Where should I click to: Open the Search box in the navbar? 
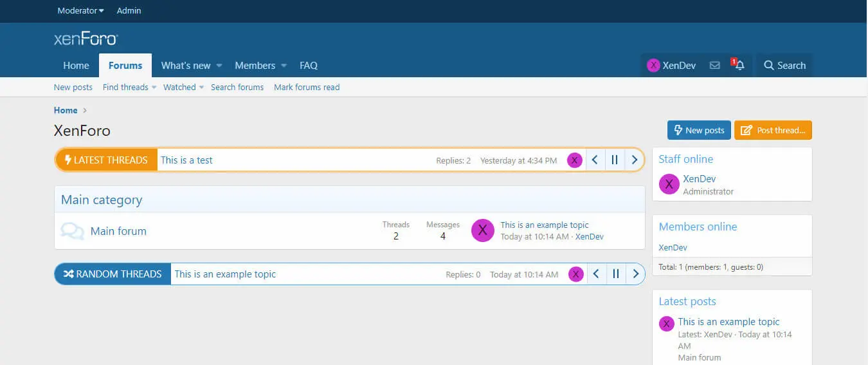coord(784,66)
